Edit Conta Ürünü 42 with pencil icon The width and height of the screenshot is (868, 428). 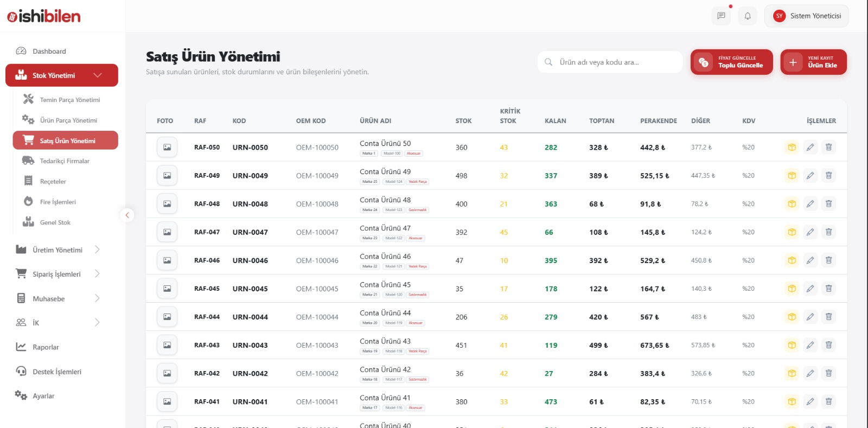[810, 373]
